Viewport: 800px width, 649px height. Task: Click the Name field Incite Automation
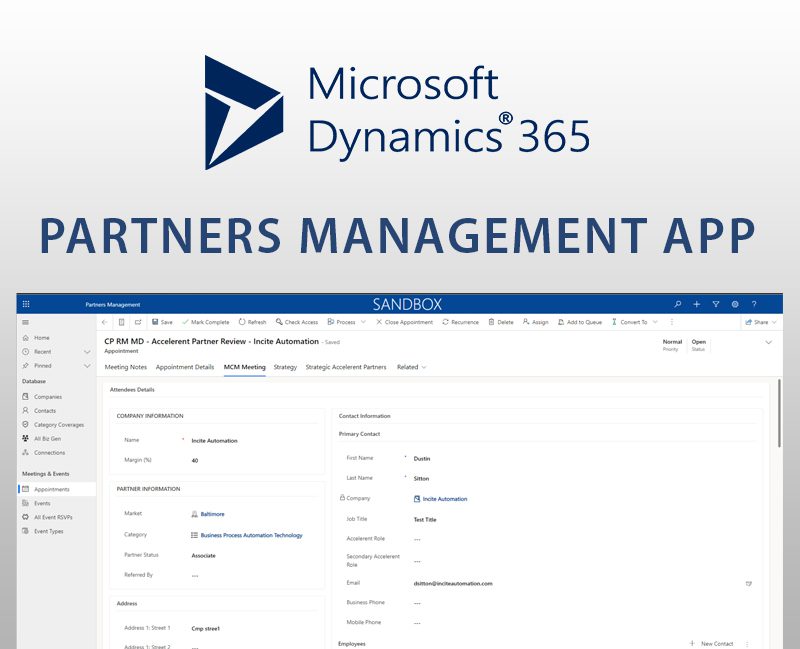pyautogui.click(x=214, y=441)
